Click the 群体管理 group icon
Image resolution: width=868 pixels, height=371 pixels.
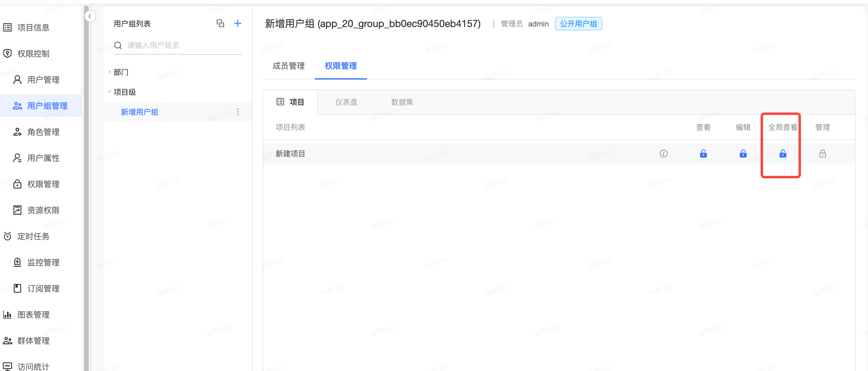pos(7,341)
